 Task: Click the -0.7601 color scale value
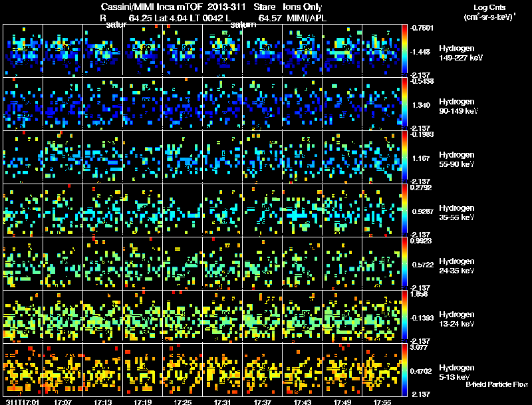tap(422, 28)
